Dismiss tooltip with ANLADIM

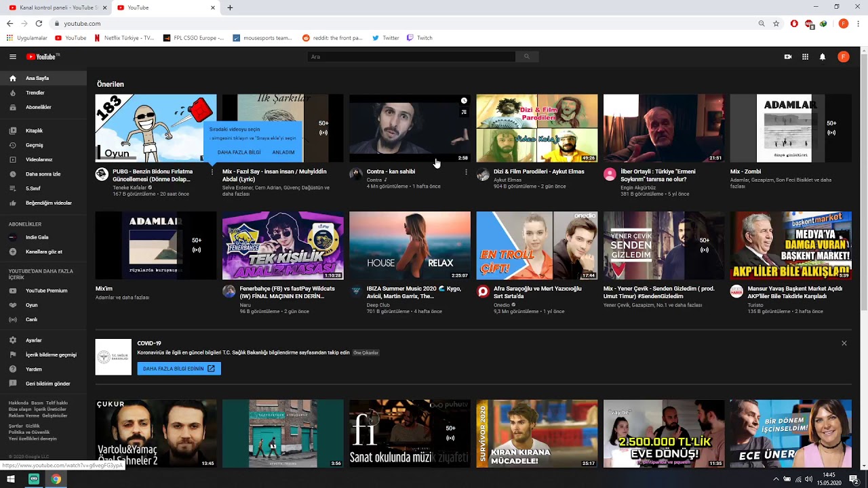click(283, 152)
